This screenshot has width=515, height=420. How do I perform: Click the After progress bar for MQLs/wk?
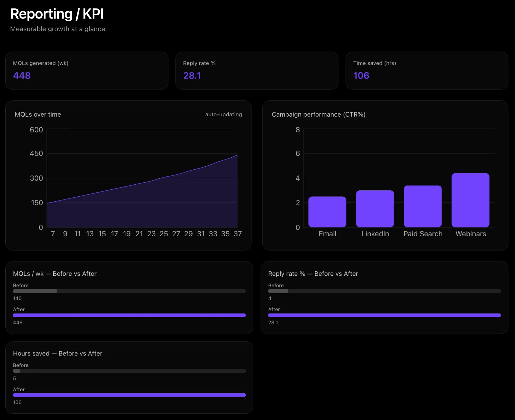point(129,315)
